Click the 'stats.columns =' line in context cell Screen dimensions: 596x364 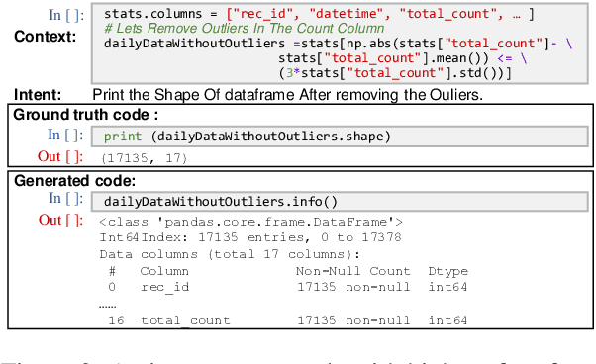pos(319,14)
